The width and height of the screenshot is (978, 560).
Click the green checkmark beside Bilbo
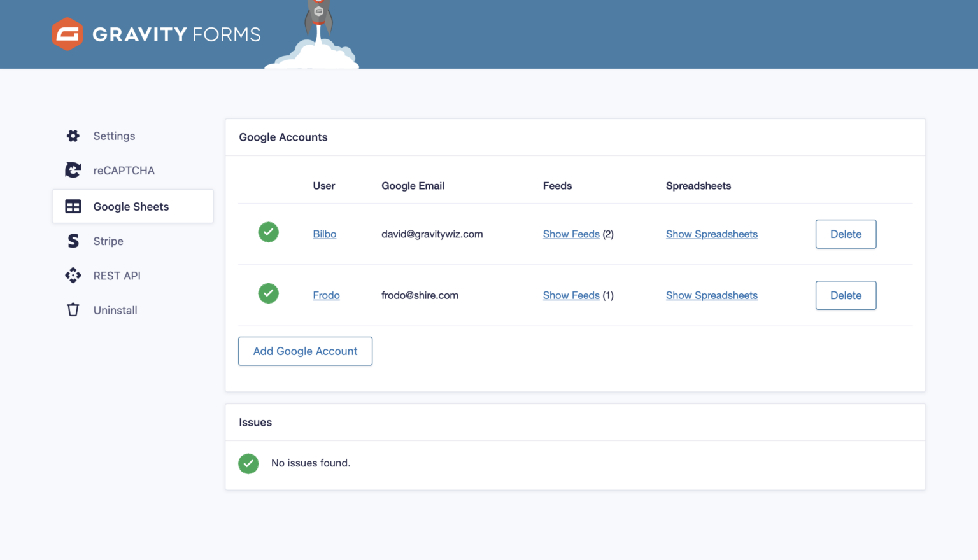tap(268, 232)
